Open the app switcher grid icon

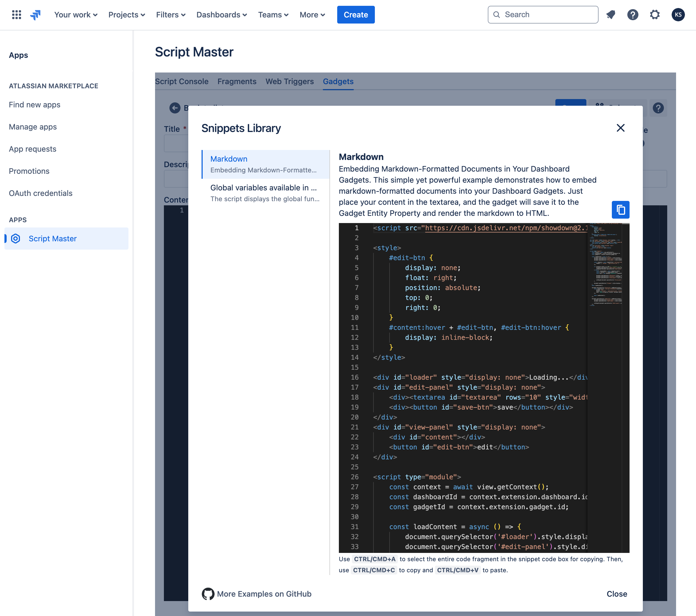point(16,15)
